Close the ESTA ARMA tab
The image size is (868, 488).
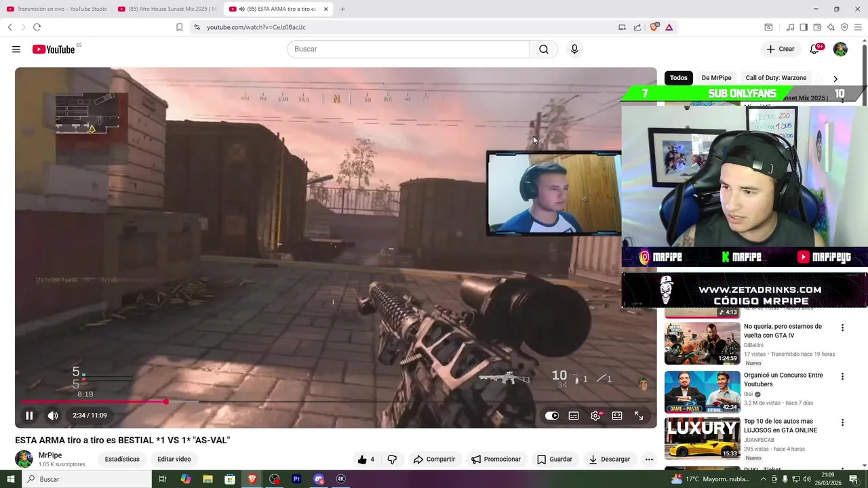[325, 9]
